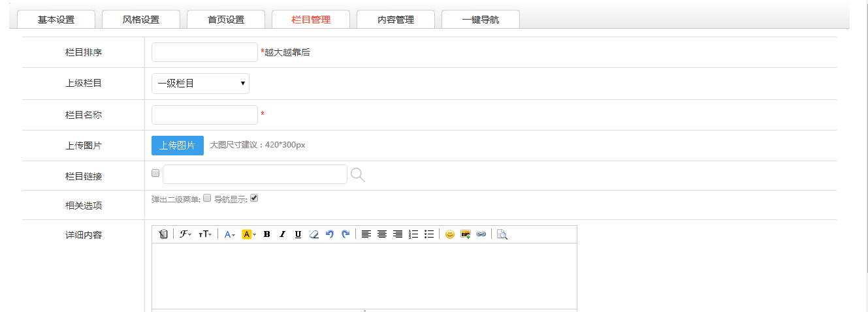Open the font family dropdown in editor
This screenshot has height=312, width=868.
pos(185,234)
